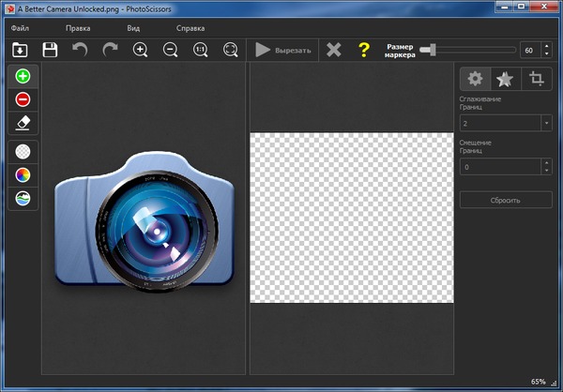
Task: Click the marker size slider handle
Action: (426, 50)
